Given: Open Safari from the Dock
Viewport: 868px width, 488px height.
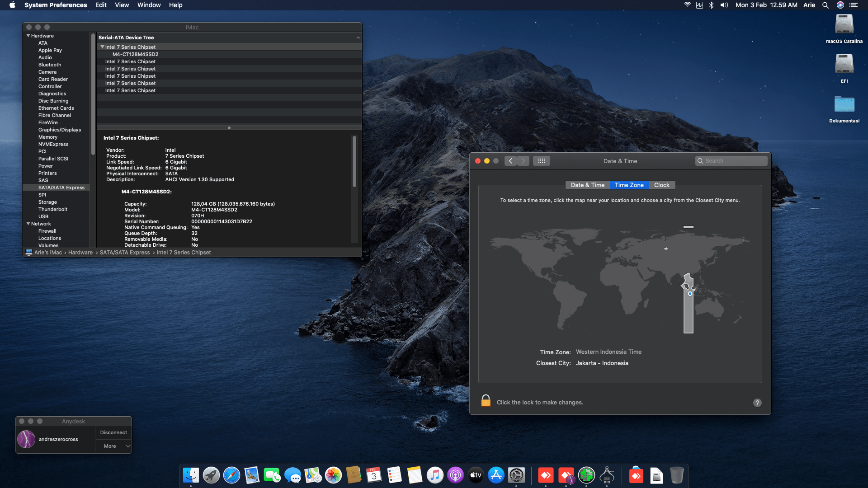Looking at the screenshot, I should pos(231,475).
